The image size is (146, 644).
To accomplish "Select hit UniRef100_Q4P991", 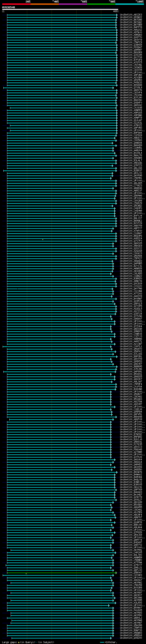I will 131,372.
